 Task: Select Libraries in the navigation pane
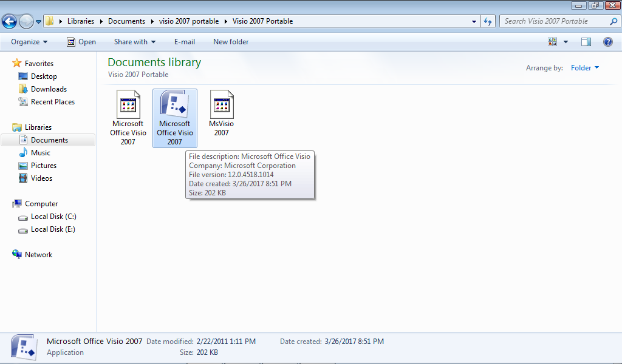[38, 127]
